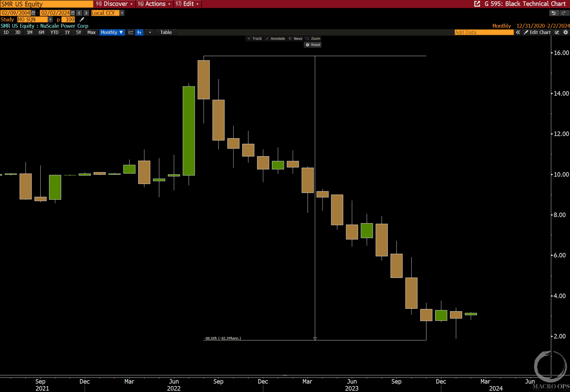Shift date range forward with right arrow
570x392 pixels.
click(x=86, y=13)
